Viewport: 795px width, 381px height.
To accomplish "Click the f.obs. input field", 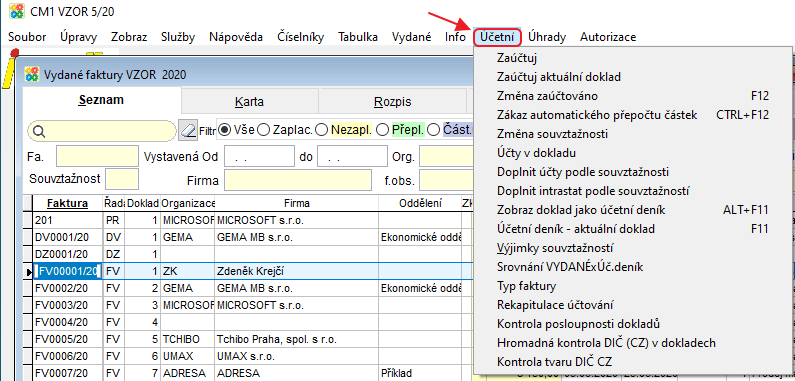I will coord(446,180).
